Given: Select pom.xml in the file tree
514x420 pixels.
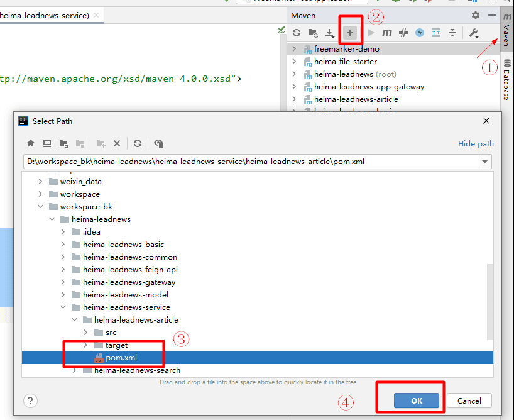Looking at the screenshot, I should (x=121, y=358).
